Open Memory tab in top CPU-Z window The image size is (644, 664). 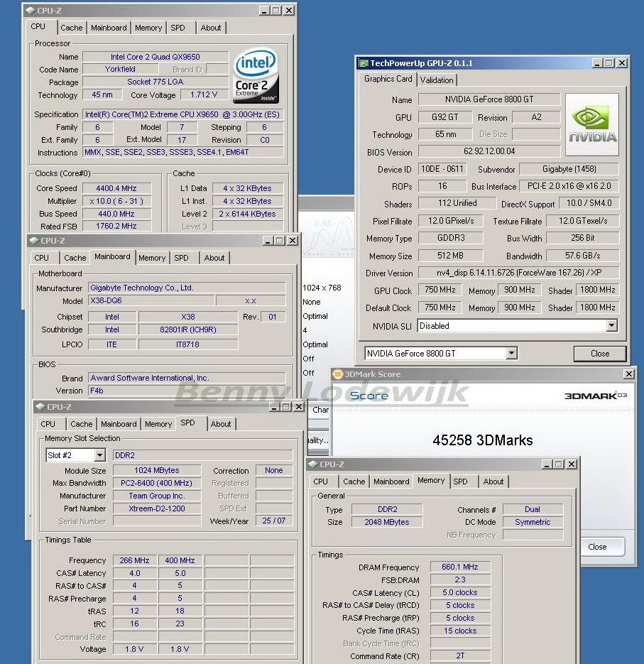point(148,28)
